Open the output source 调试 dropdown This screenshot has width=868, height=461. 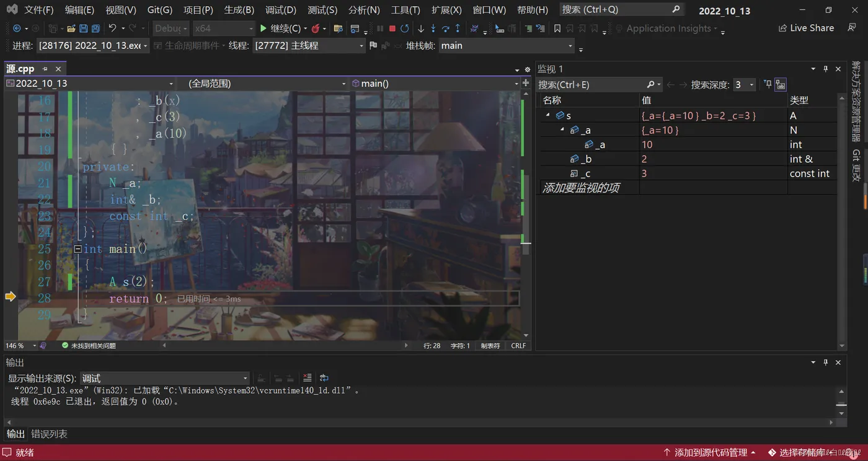point(165,378)
